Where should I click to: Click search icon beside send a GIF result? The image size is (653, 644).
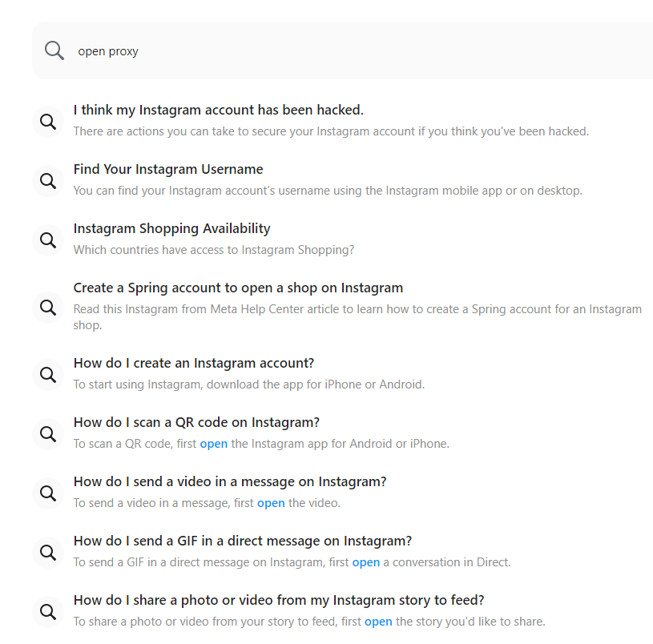tap(48, 553)
